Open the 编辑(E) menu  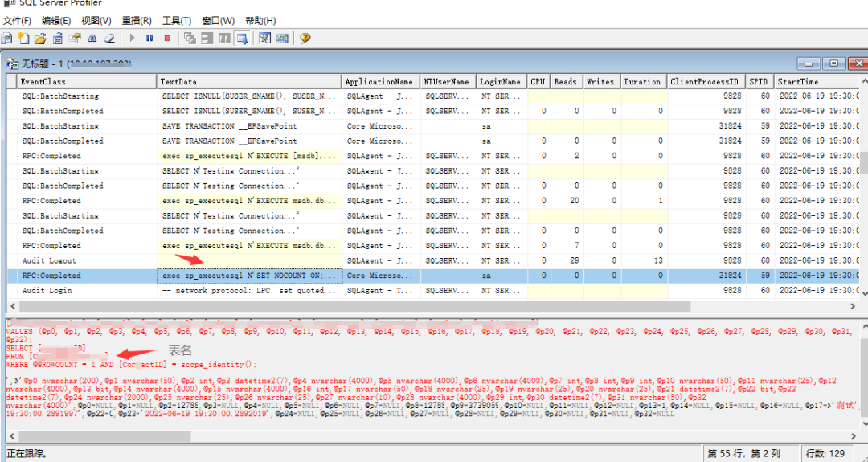[x=56, y=20]
